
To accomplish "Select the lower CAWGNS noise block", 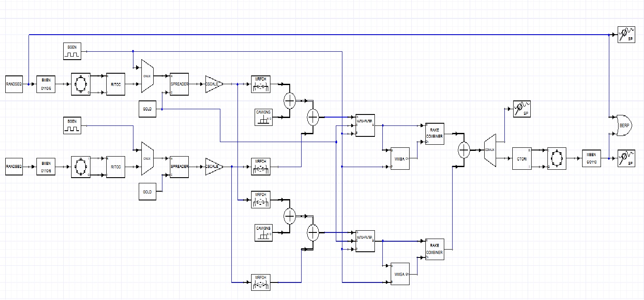I will (x=263, y=232).
